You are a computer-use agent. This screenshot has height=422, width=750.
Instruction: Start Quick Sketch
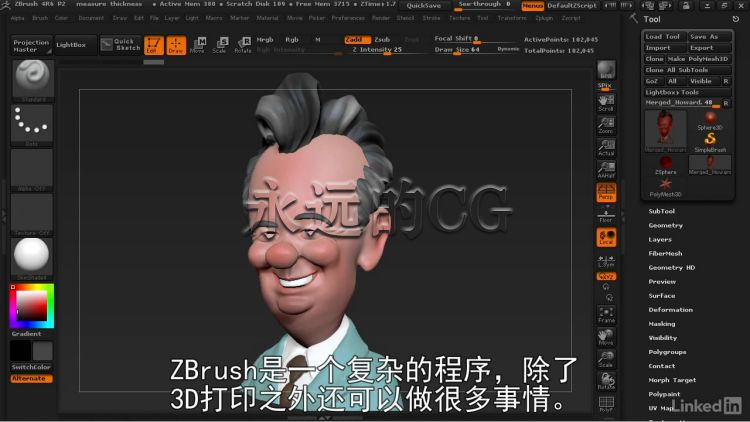121,45
